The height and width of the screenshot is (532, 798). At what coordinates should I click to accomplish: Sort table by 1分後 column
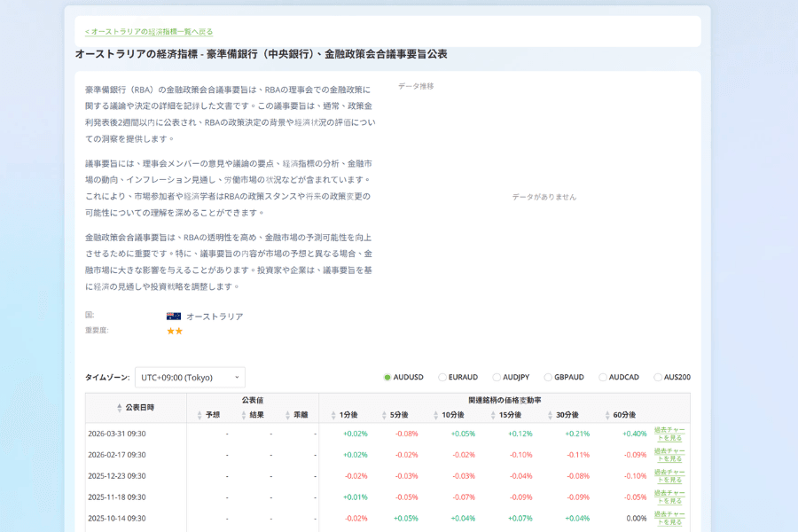pos(344,415)
